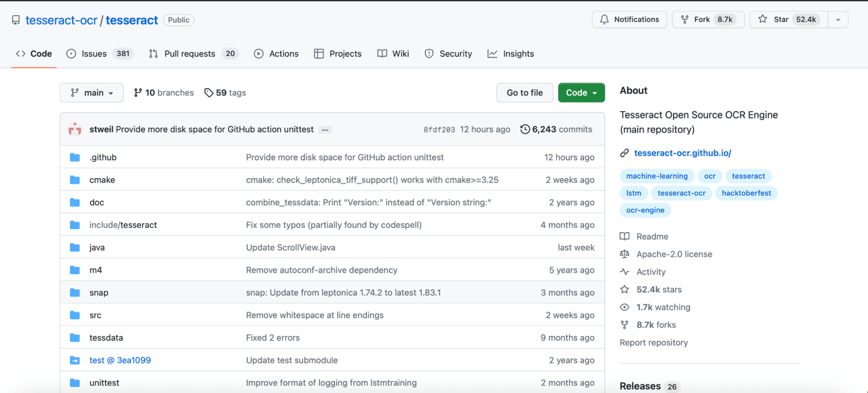The width and height of the screenshot is (868, 393).
Task: Click the 8fdf203 commit hash
Action: pos(439,129)
